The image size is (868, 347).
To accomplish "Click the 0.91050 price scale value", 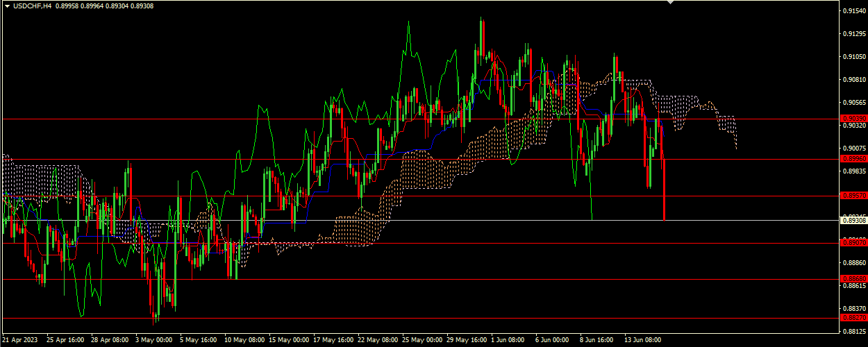I will point(853,57).
